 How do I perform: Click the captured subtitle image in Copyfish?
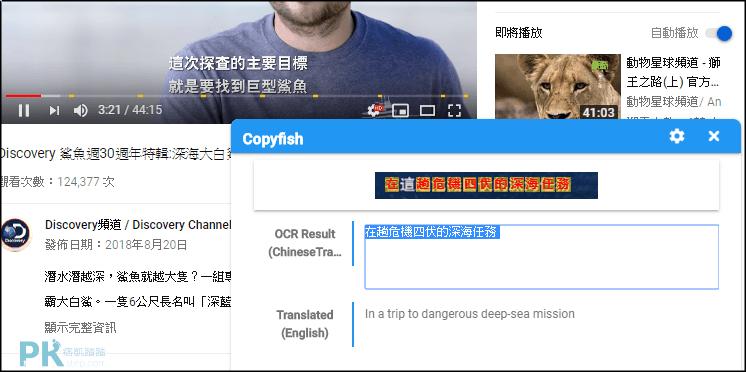click(486, 185)
